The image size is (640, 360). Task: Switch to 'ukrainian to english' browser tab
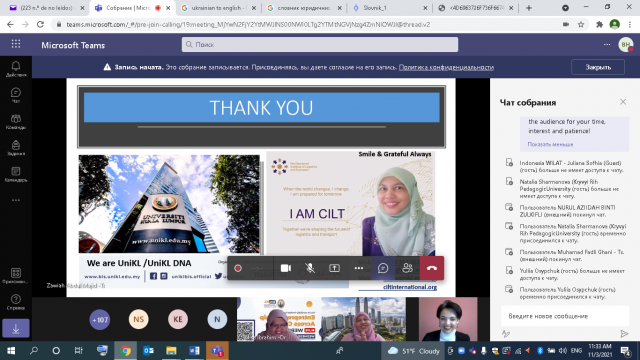point(219,8)
